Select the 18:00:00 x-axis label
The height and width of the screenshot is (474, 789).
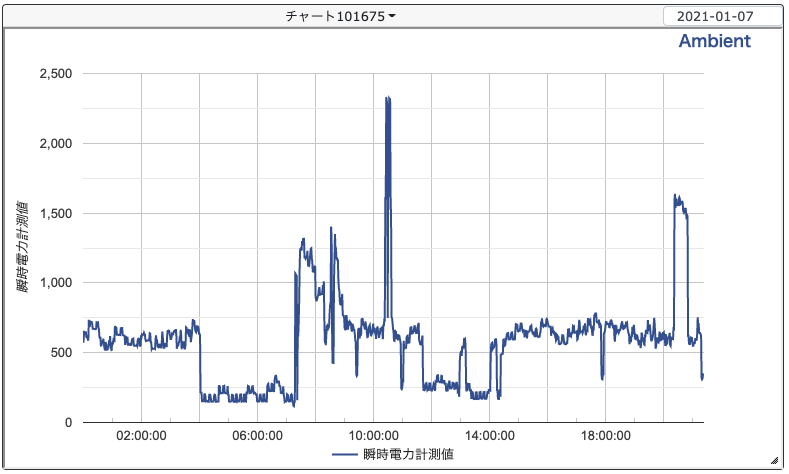coord(606,436)
